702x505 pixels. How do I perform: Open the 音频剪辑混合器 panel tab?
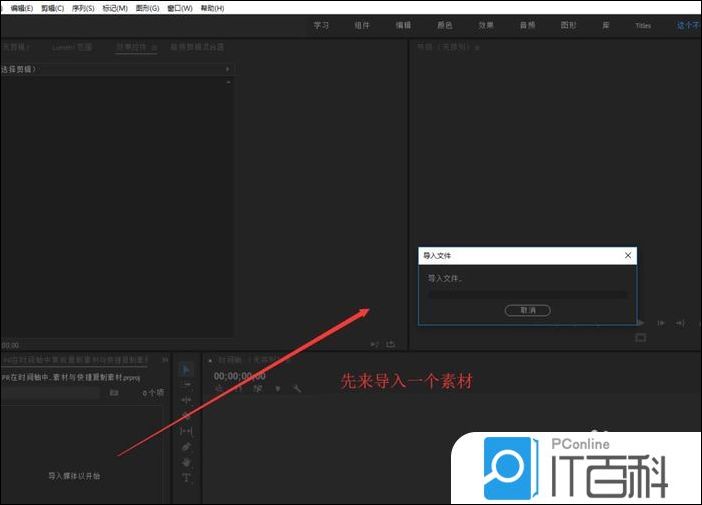197,47
